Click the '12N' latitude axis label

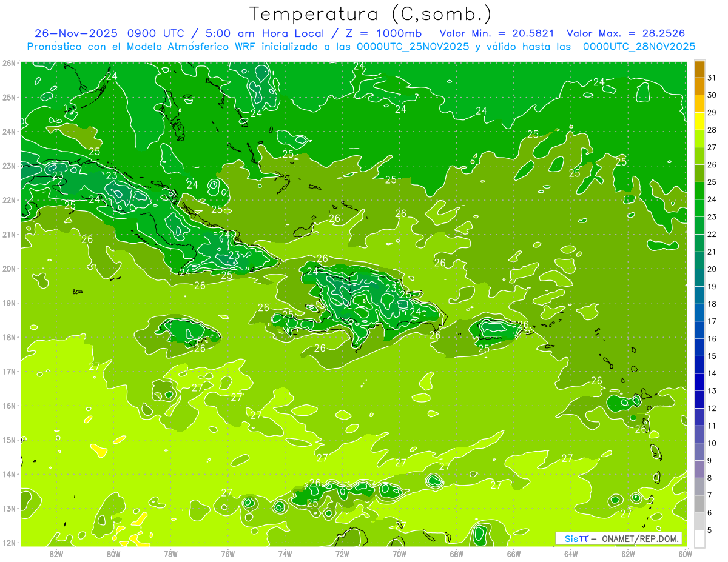(8, 543)
